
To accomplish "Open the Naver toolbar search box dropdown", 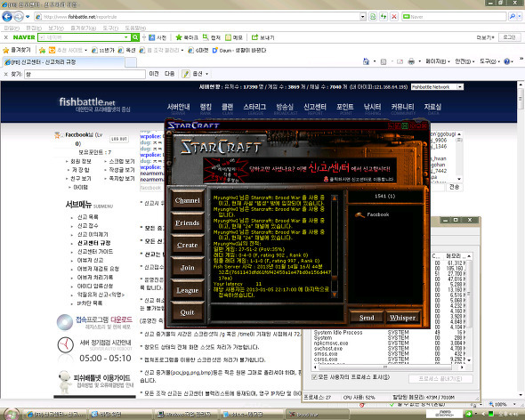I will pos(126,37).
